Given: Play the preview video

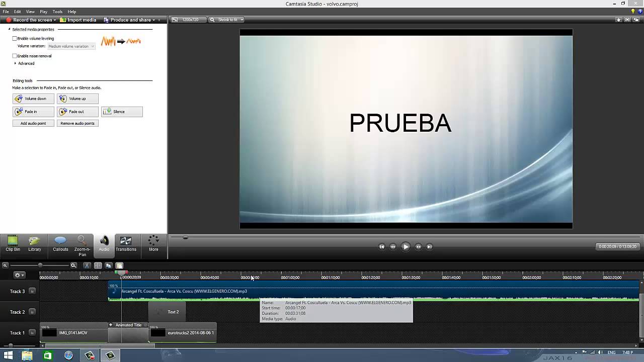Looking at the screenshot, I should coord(406,246).
